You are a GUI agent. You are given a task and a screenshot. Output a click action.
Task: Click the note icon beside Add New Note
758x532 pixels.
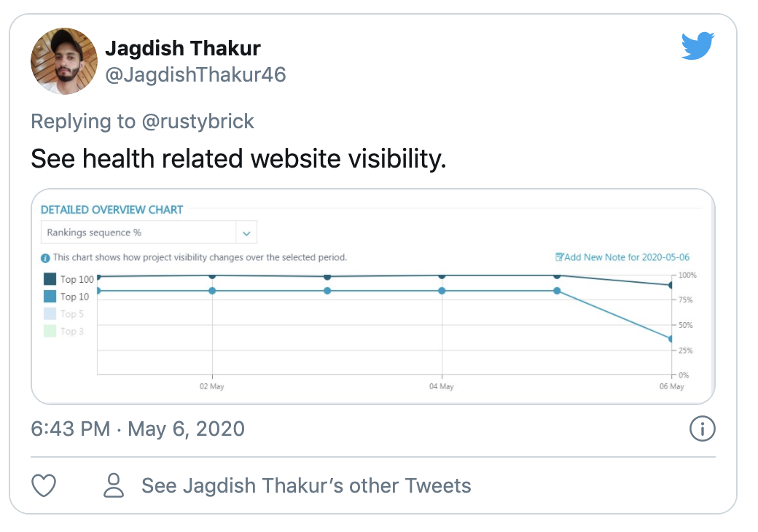pyautogui.click(x=559, y=257)
